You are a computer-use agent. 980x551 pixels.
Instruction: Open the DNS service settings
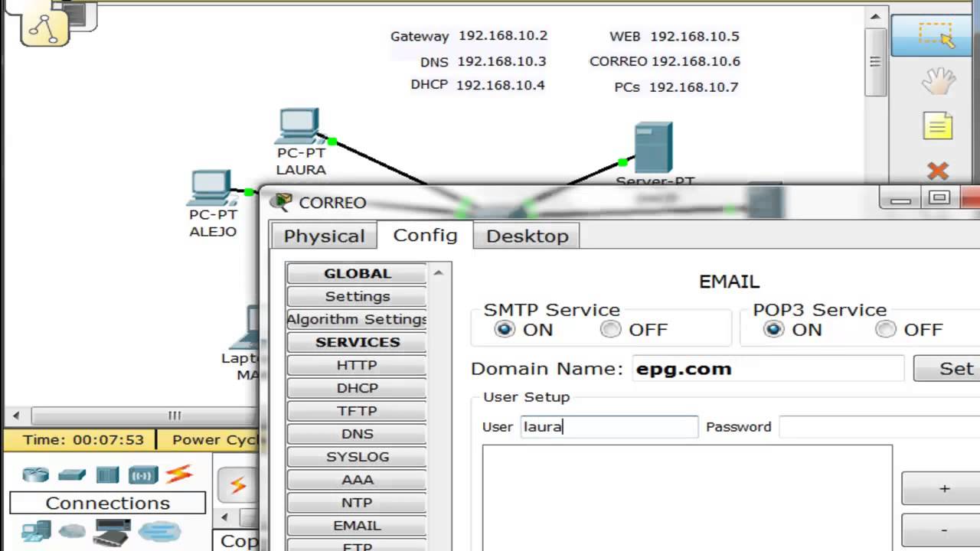[x=357, y=434]
